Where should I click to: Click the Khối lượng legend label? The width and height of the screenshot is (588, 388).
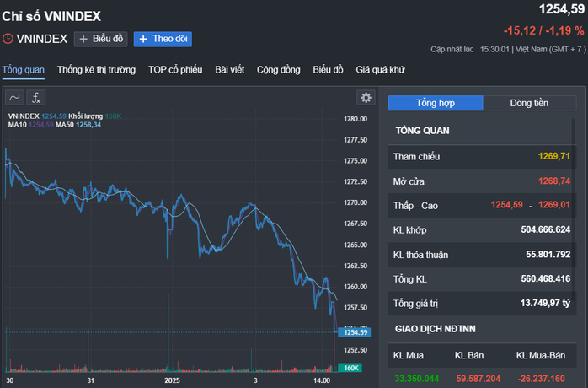pyautogui.click(x=85, y=116)
